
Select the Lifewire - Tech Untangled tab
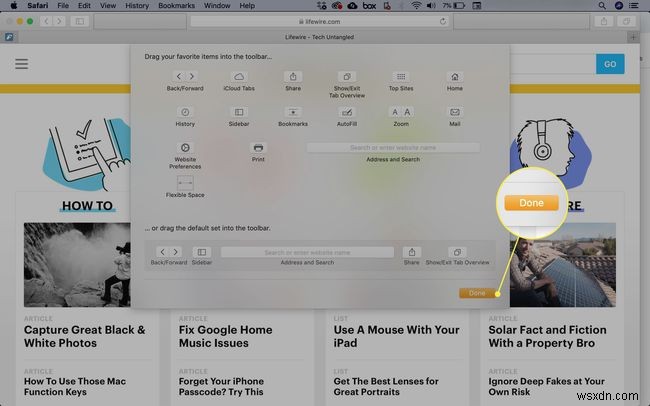pyautogui.click(x=319, y=37)
